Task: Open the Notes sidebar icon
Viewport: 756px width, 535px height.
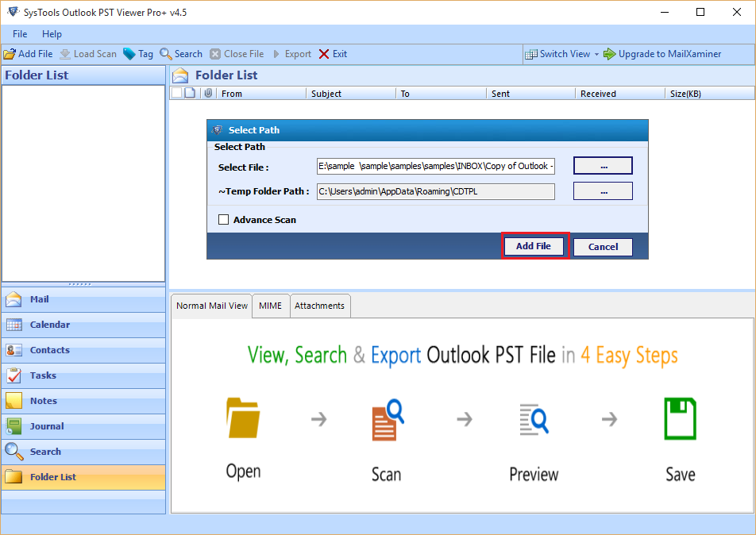Action: pos(14,401)
